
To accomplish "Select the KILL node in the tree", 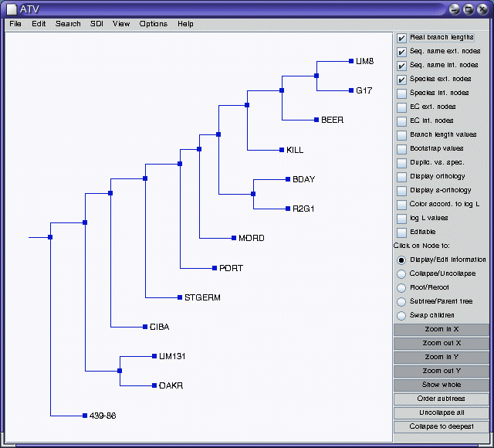I will 280,150.
